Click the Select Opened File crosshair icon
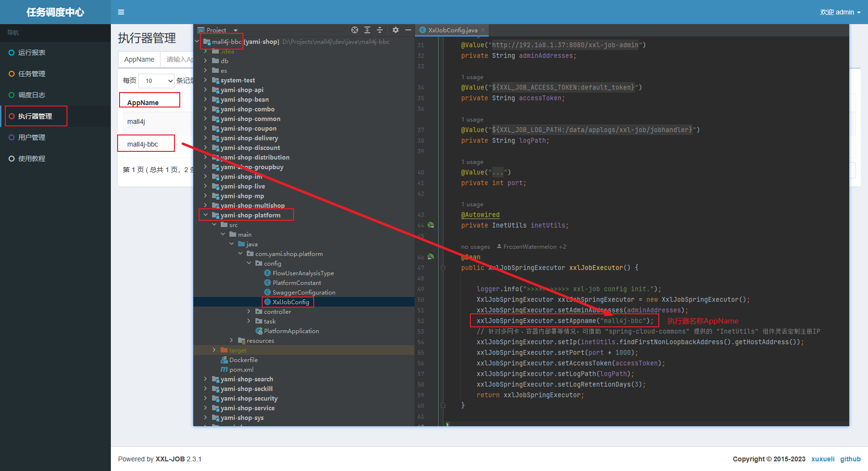This screenshot has height=471, width=868. [355, 30]
